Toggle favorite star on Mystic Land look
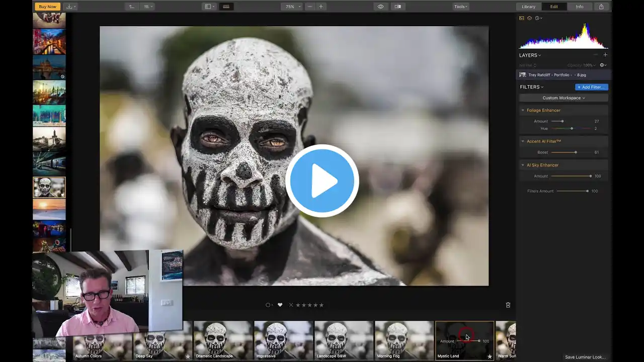The width and height of the screenshot is (644, 362). click(x=490, y=356)
